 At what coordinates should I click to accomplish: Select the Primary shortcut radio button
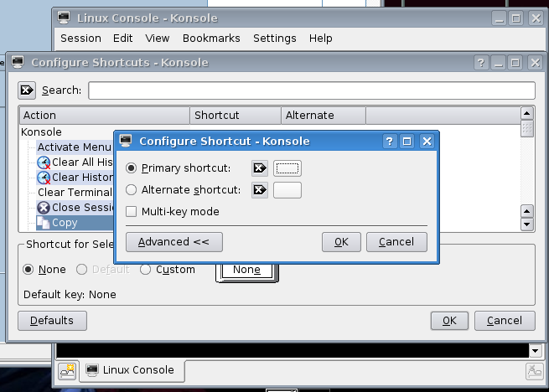pyautogui.click(x=131, y=168)
